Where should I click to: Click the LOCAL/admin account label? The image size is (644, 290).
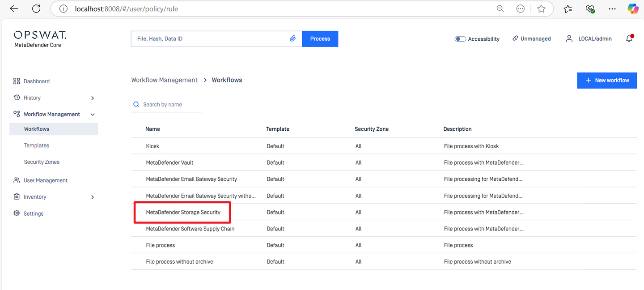coord(595,39)
